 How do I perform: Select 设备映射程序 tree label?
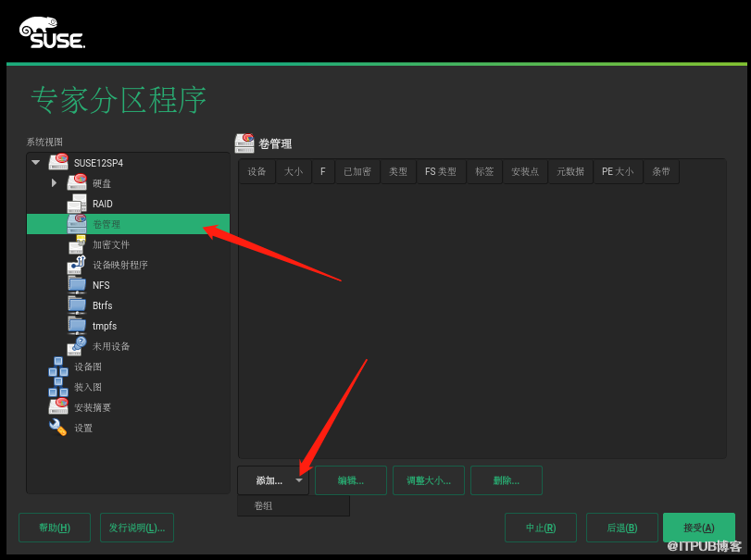[119, 265]
